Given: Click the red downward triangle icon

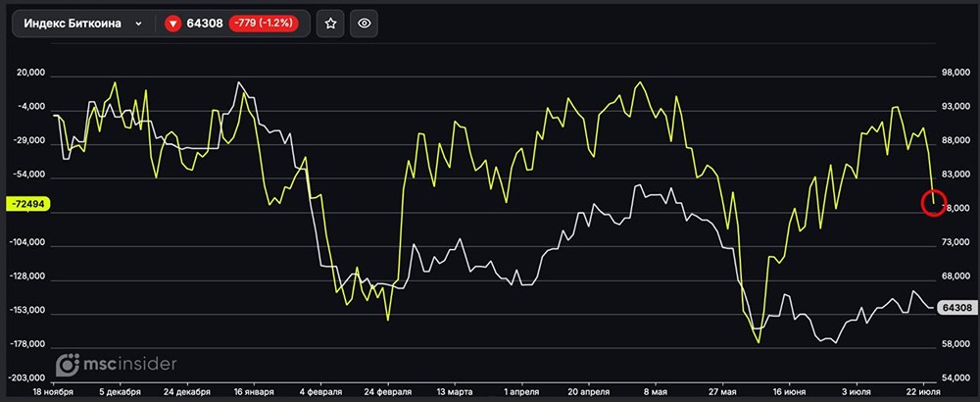Looking at the screenshot, I should tap(173, 24).
